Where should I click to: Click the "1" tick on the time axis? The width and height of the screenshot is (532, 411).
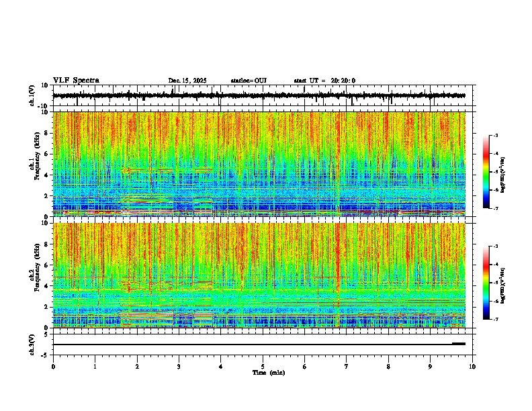95,367
